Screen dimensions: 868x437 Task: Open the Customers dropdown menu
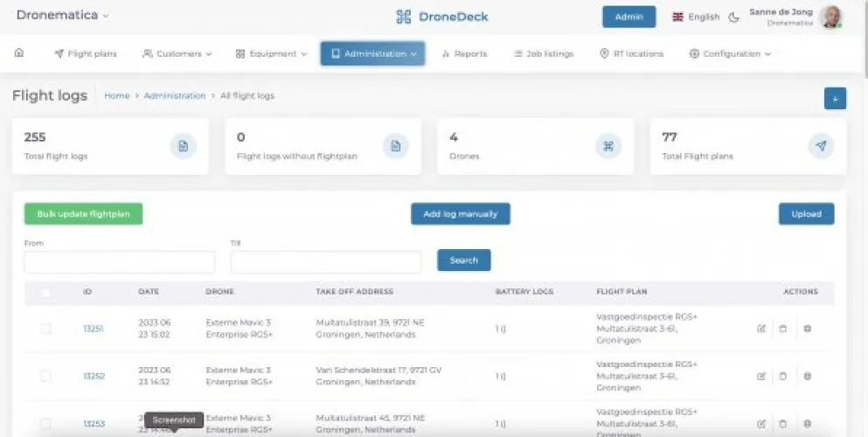coord(177,54)
